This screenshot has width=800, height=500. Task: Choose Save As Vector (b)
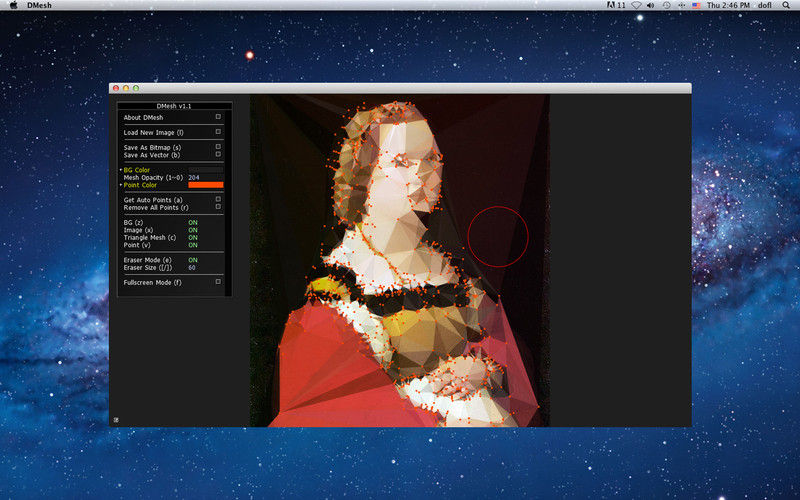tap(172, 155)
